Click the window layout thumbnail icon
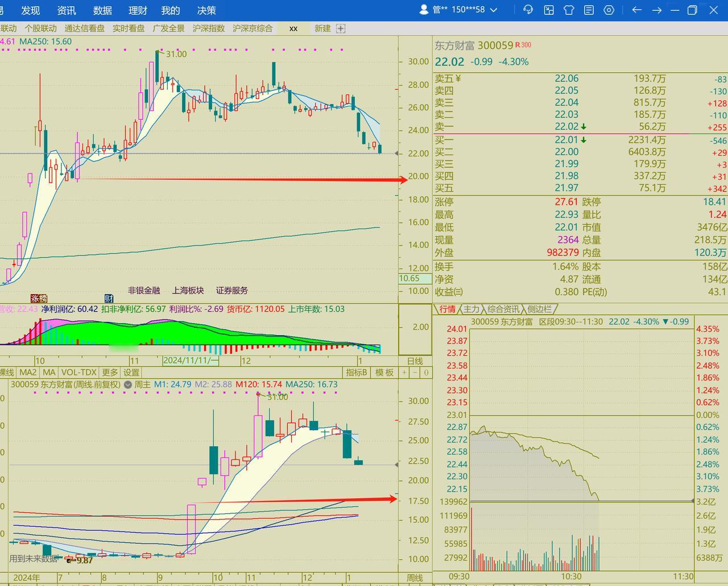The image size is (728, 586). [x=549, y=10]
